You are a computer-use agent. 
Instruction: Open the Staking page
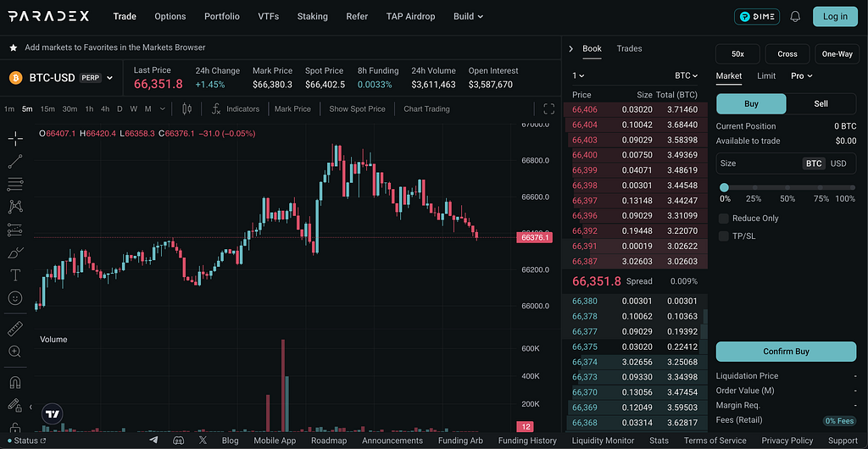click(x=312, y=17)
